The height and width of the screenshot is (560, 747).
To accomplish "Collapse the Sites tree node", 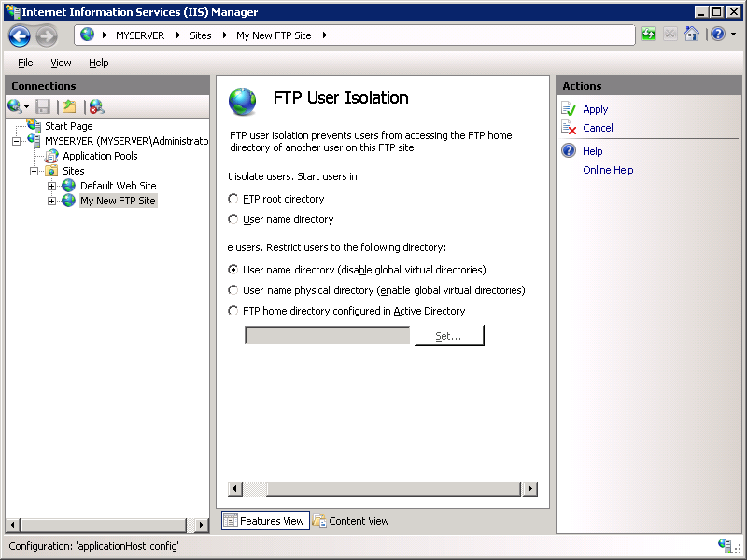I will [x=32, y=171].
